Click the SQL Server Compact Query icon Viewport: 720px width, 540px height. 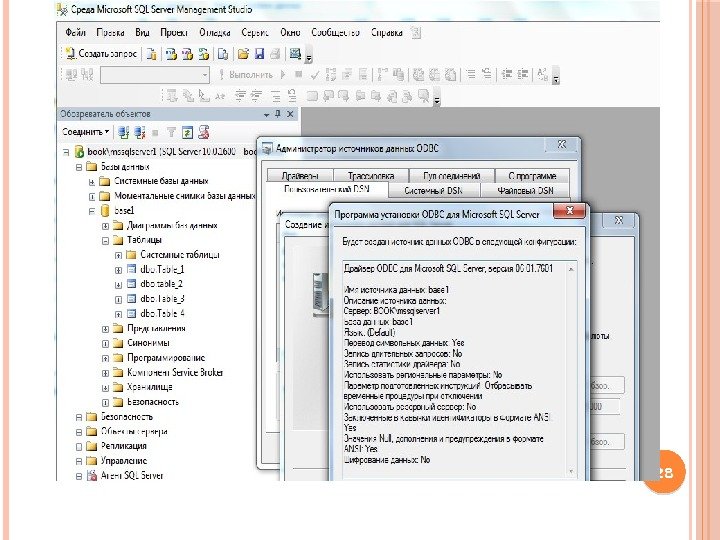[x=223, y=54]
